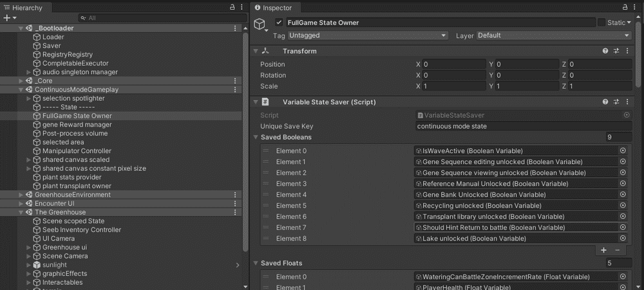Open Variable State Saver context menu

click(627, 102)
